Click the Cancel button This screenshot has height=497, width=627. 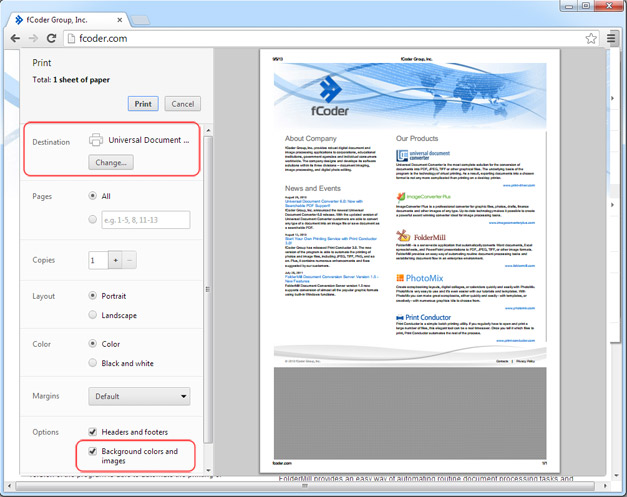click(183, 104)
